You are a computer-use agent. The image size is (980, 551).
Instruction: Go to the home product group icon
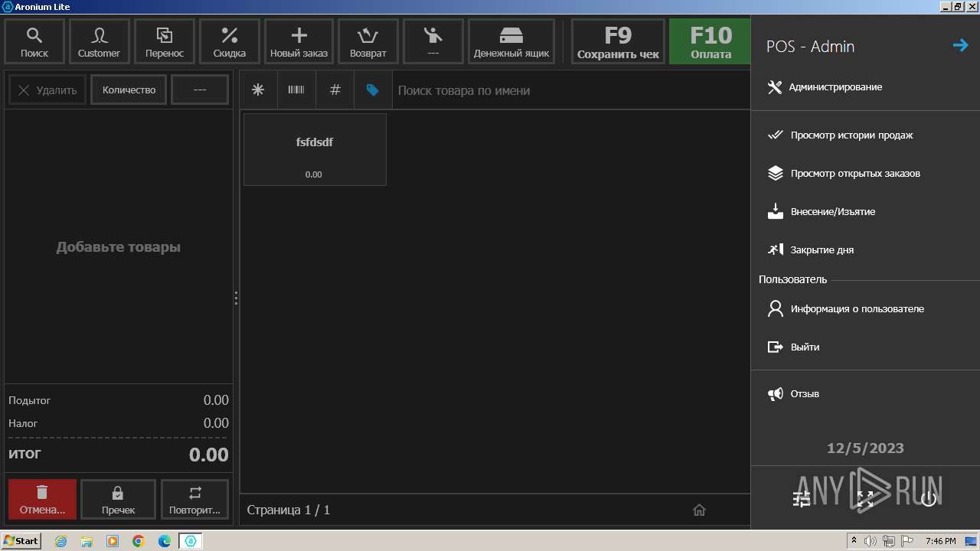(x=699, y=510)
